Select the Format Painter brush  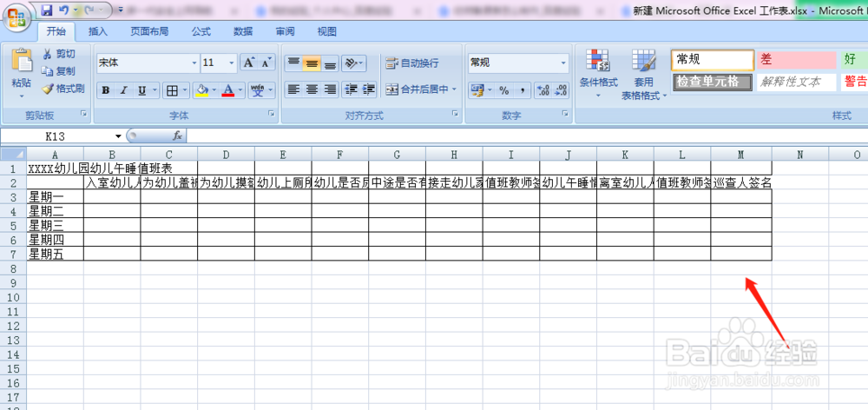[48, 88]
